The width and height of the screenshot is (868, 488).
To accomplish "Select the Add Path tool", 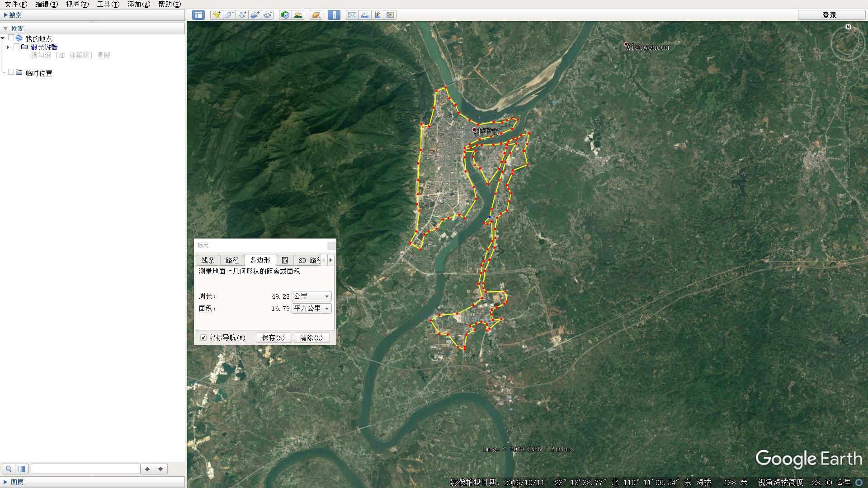I will click(242, 15).
